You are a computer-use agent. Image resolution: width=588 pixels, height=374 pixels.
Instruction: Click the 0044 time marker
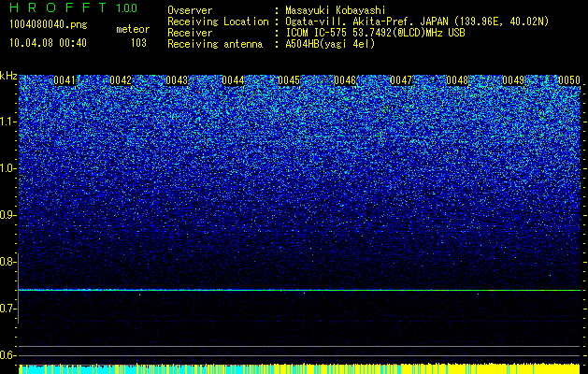pyautogui.click(x=233, y=80)
